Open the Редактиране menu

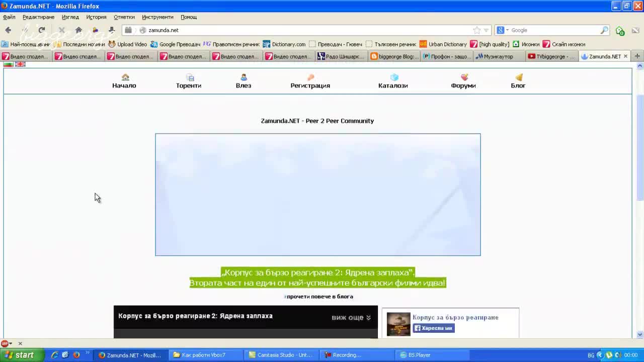[x=38, y=17]
